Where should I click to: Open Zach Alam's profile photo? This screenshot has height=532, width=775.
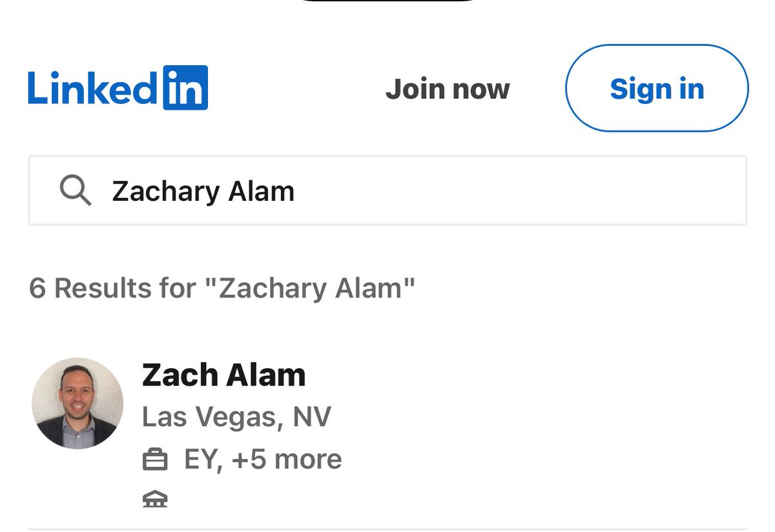click(x=77, y=404)
